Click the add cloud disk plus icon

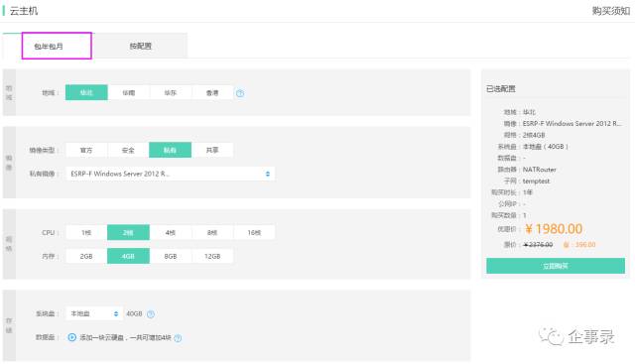tap(72, 337)
